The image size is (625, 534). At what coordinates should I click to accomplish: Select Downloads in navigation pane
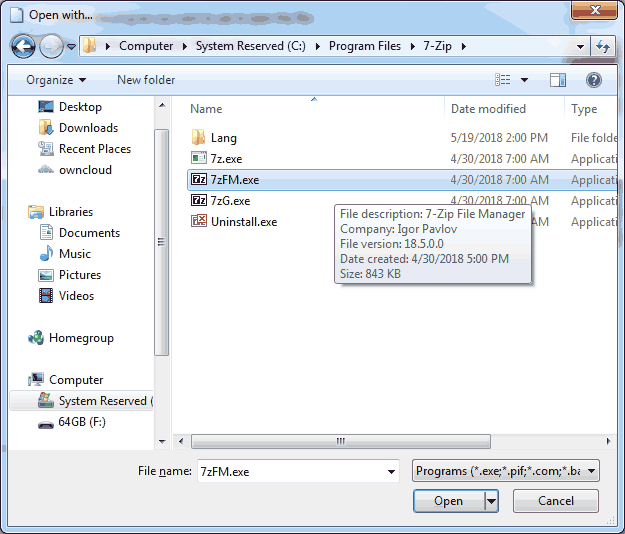point(88,128)
